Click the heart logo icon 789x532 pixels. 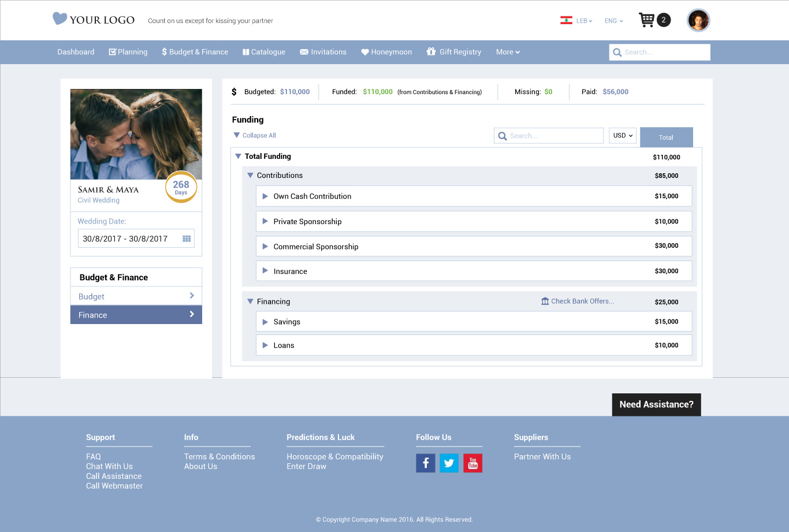tap(59, 18)
